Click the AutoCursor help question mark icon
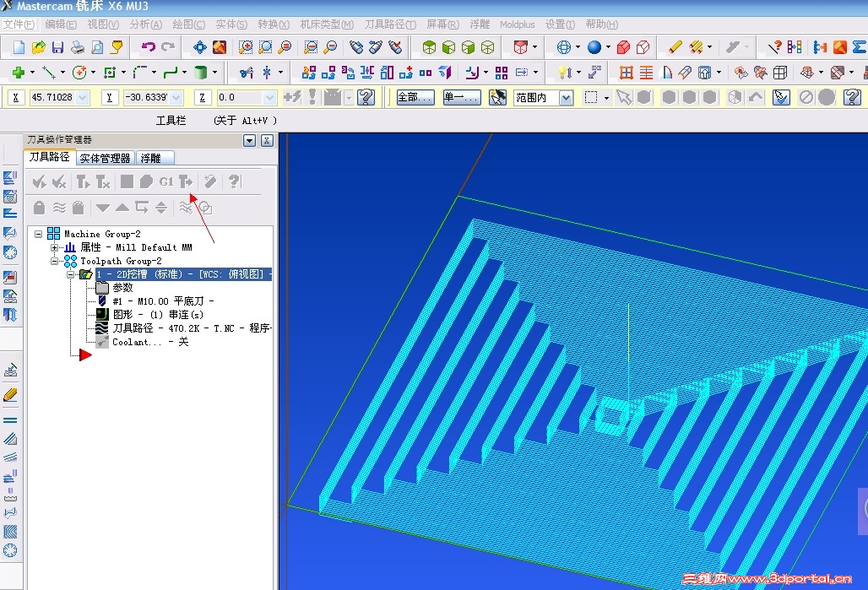The height and width of the screenshot is (590, 868). 366,97
